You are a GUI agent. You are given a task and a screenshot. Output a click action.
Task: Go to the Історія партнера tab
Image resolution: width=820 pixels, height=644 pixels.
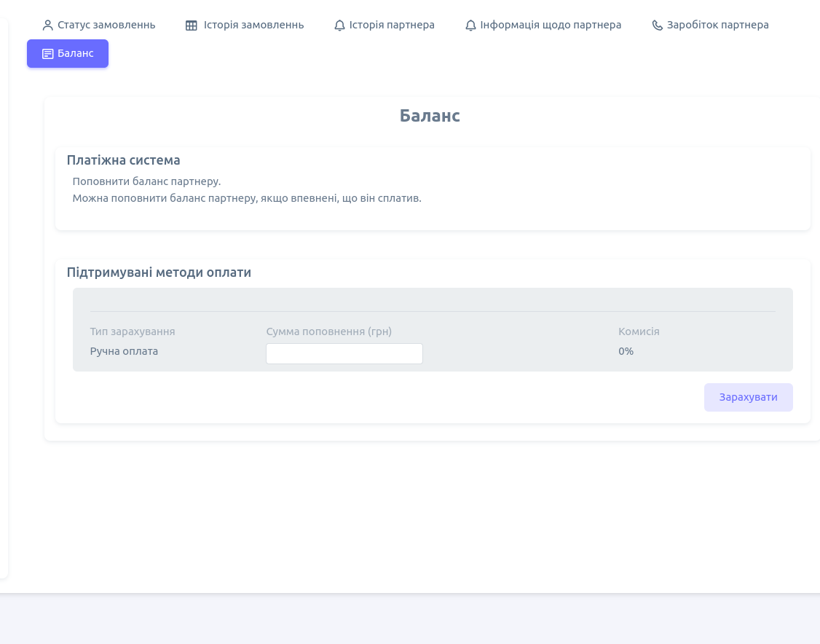392,25
